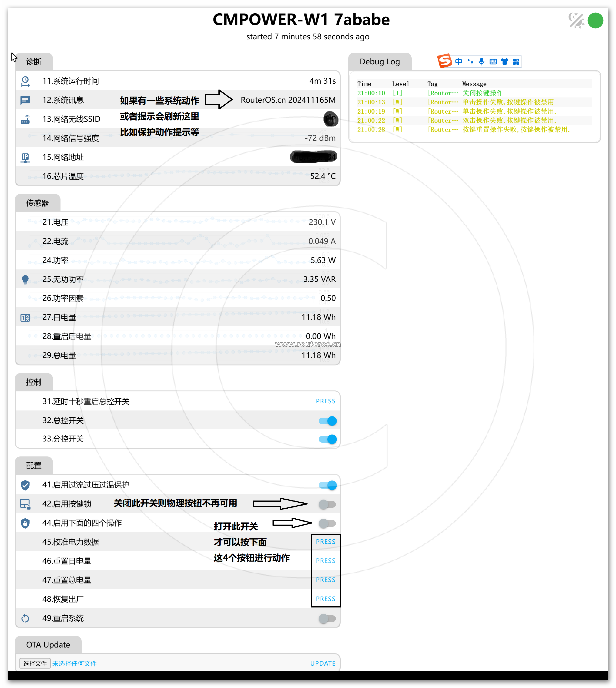
Task: Click the OTA UPDATE link
Action: 323,663
